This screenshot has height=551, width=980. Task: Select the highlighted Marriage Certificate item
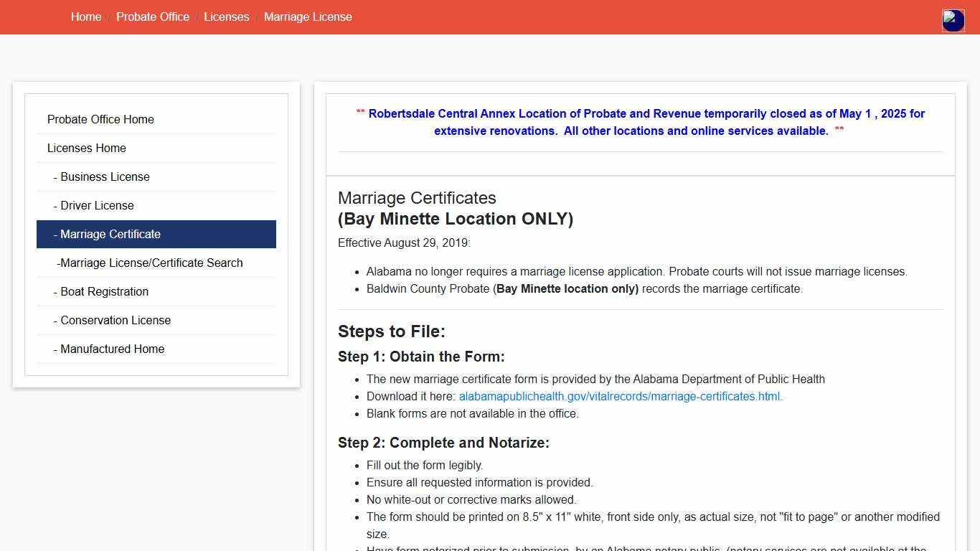[110, 234]
